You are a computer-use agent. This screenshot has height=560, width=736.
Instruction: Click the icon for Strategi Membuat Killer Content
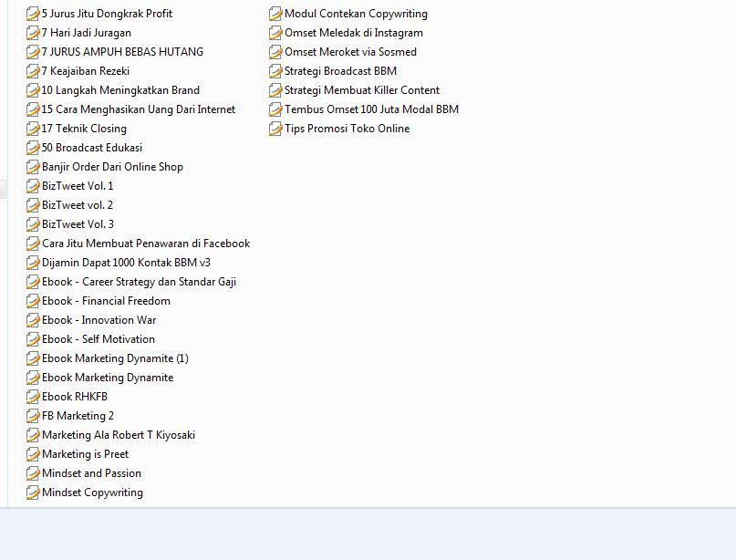275,90
